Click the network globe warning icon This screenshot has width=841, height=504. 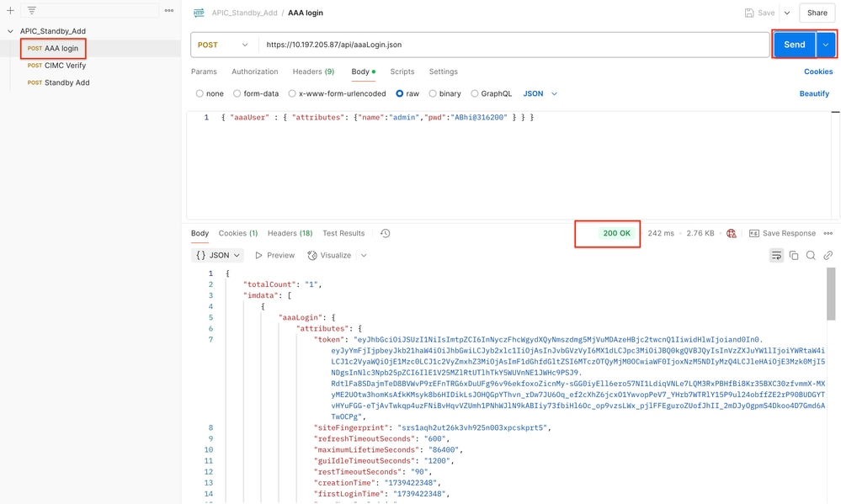[731, 233]
